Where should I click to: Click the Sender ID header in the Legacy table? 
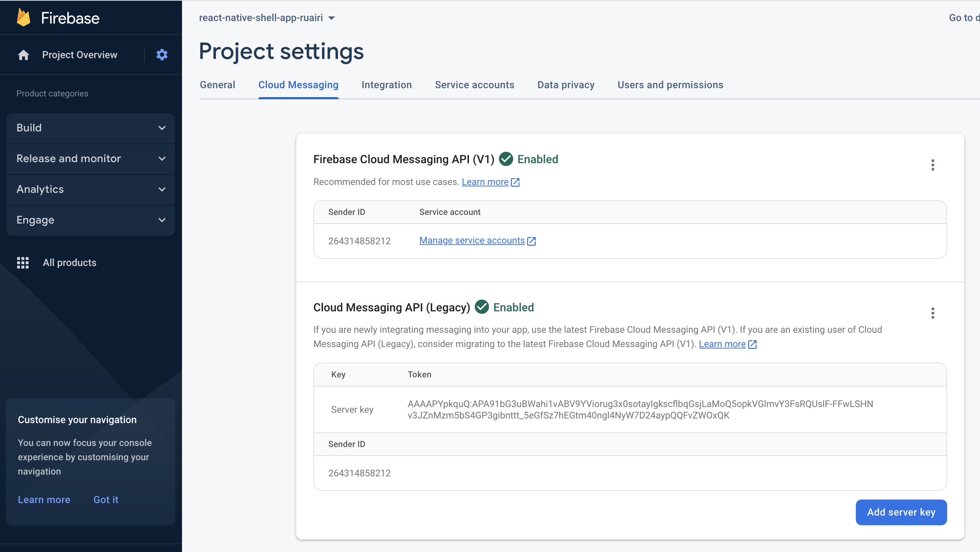[347, 444]
